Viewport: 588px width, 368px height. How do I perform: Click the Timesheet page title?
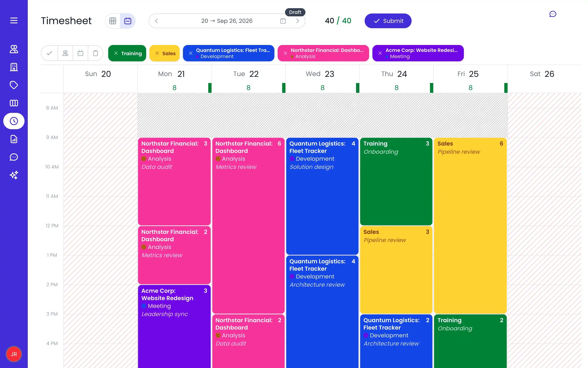point(66,21)
